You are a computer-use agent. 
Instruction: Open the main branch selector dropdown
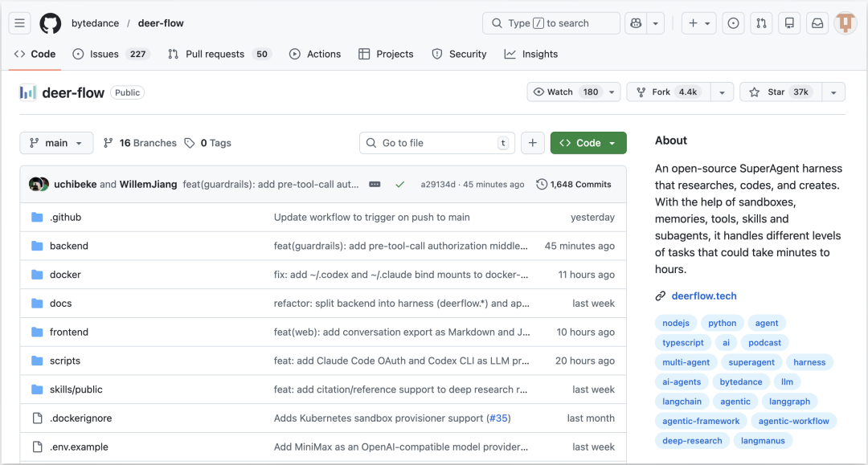[x=56, y=143]
